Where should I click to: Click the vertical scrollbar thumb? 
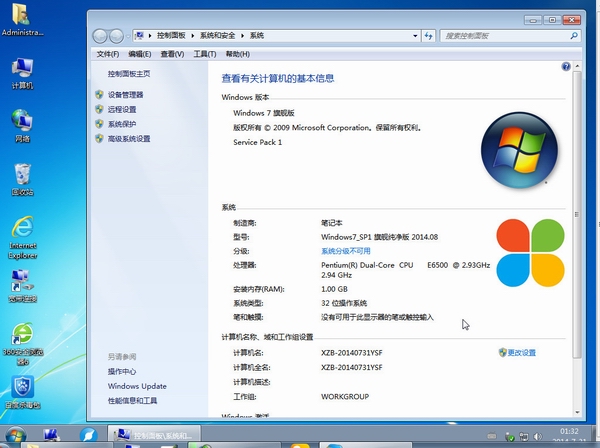coord(577,214)
